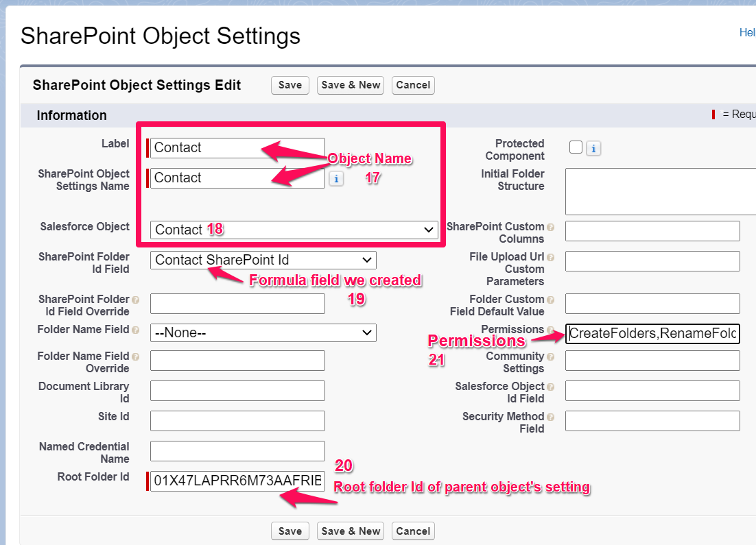This screenshot has width=756, height=545.
Task: Open help for SharePoint Folder Id Field Override
Action: (x=135, y=300)
